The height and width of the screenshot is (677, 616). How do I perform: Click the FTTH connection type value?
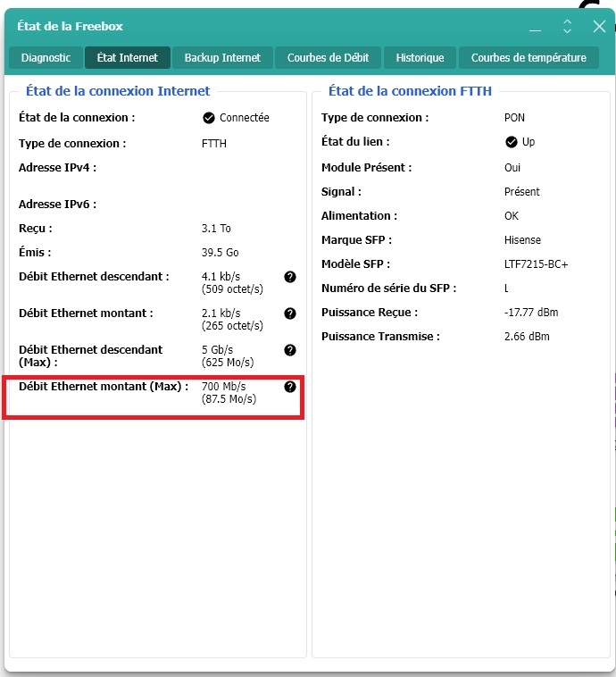pyautogui.click(x=213, y=144)
